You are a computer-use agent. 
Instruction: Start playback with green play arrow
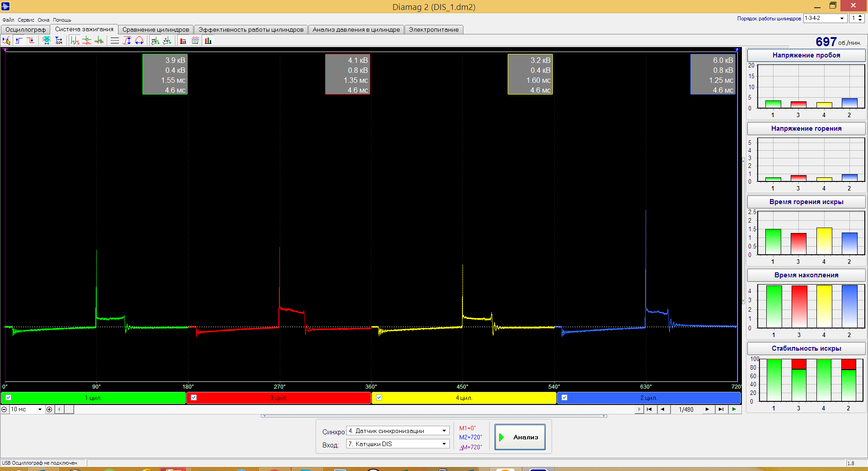coord(734,409)
